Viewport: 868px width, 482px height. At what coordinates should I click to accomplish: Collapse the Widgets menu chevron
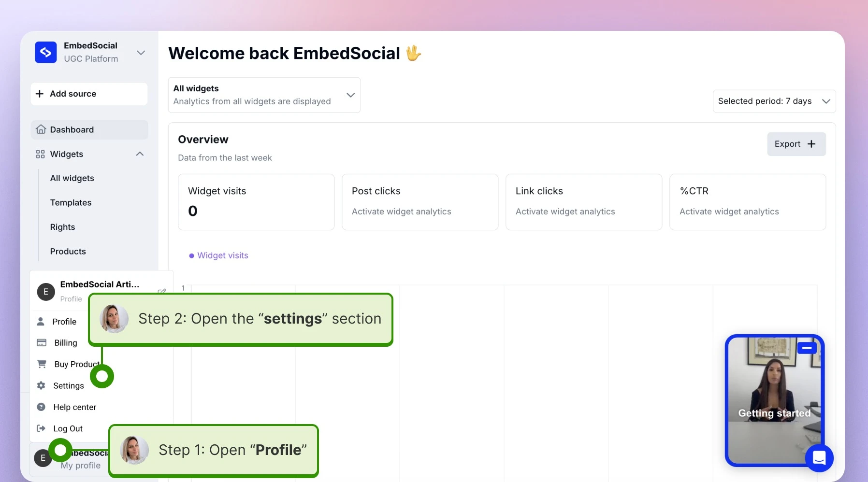pos(140,154)
